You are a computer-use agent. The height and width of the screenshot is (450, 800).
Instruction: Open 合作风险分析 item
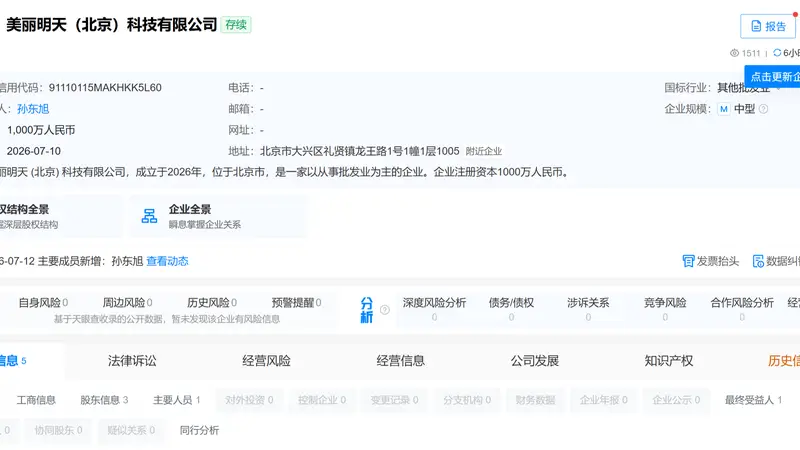(x=742, y=309)
